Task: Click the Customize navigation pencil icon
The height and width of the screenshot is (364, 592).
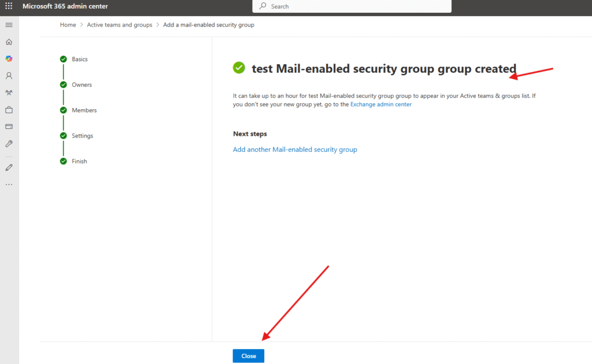Action: [x=9, y=168]
